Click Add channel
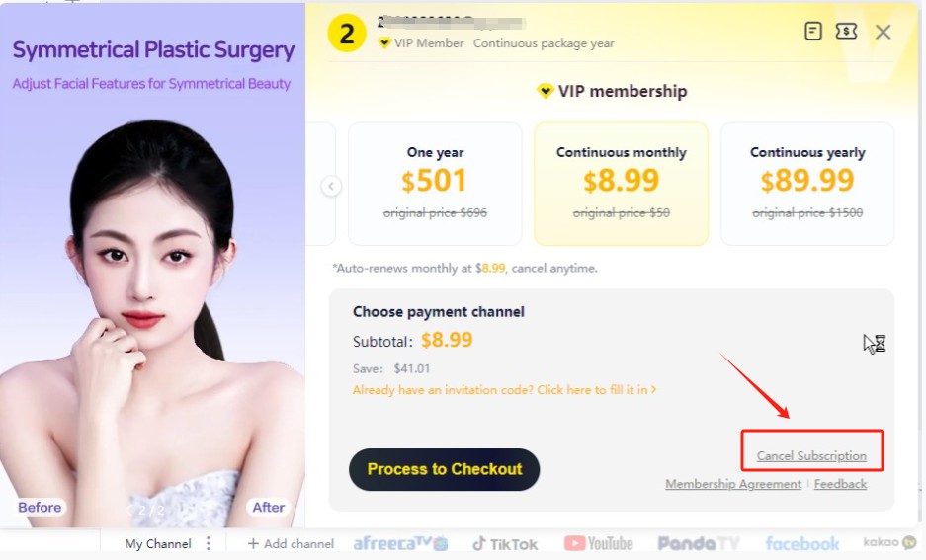This screenshot has height=560, width=926. (x=291, y=543)
